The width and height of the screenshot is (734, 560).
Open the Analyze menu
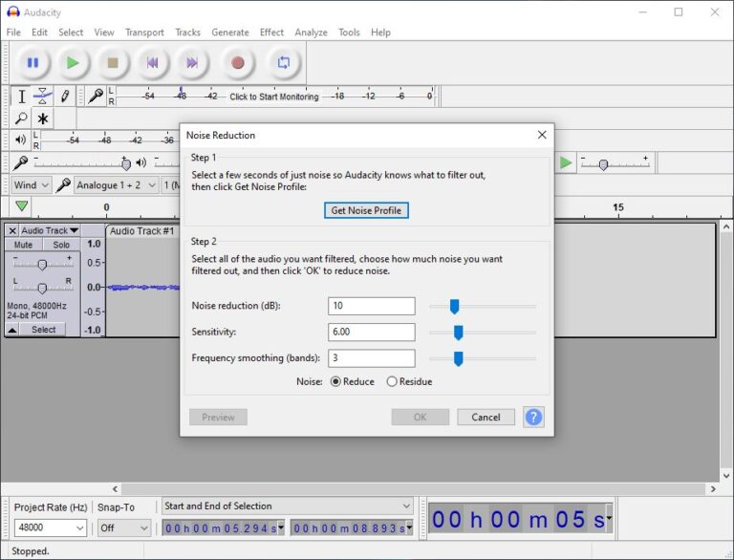pyautogui.click(x=311, y=32)
